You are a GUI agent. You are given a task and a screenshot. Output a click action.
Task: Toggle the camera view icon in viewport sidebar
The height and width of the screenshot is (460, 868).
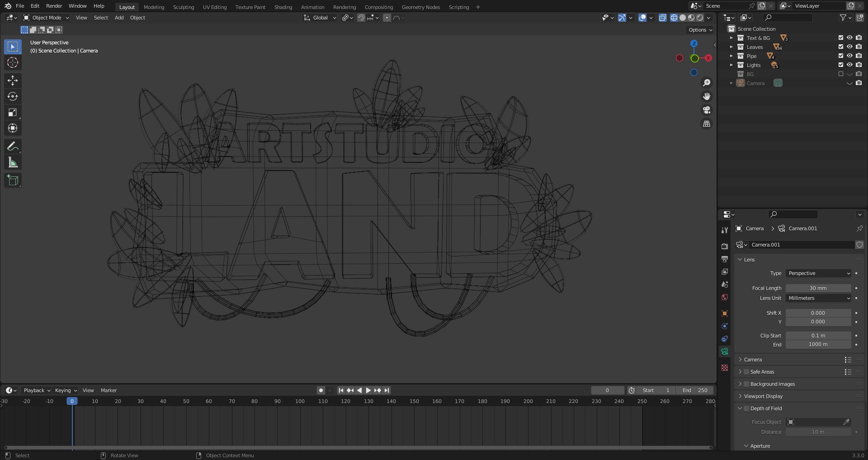point(707,110)
